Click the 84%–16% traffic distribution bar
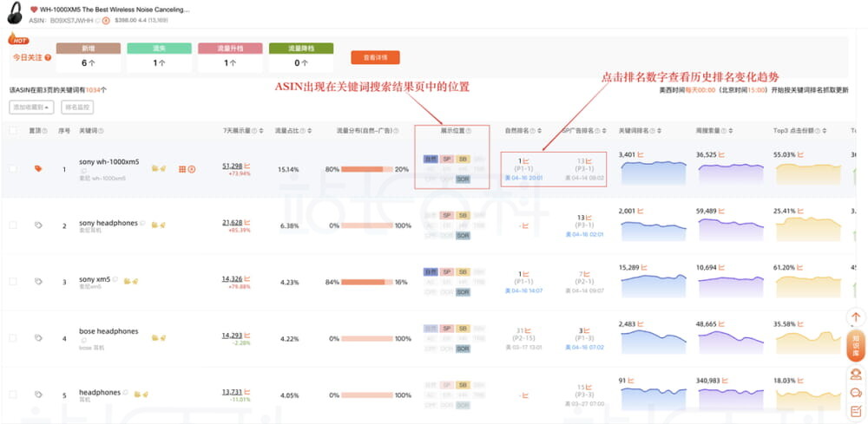The image size is (868, 424). [367, 282]
